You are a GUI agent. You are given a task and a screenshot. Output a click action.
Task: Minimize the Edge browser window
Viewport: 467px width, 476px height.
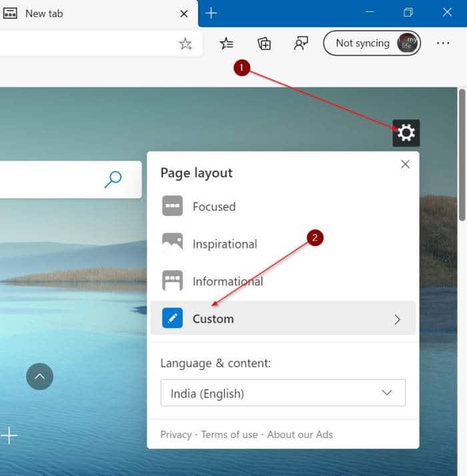[370, 12]
